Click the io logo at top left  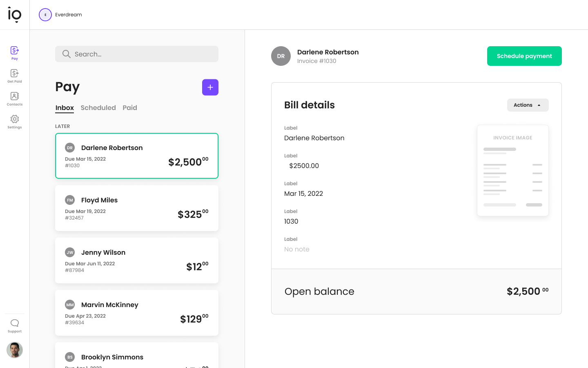[15, 15]
